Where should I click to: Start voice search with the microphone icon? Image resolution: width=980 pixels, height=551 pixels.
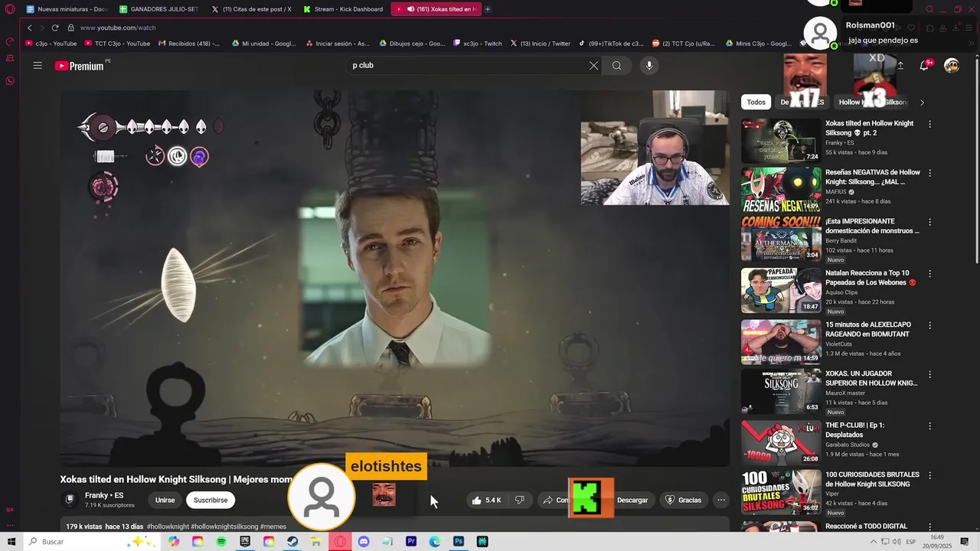tap(649, 66)
